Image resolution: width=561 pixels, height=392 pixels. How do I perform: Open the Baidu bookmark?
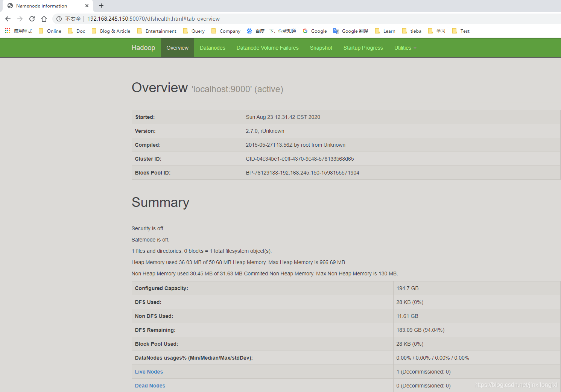(x=271, y=31)
